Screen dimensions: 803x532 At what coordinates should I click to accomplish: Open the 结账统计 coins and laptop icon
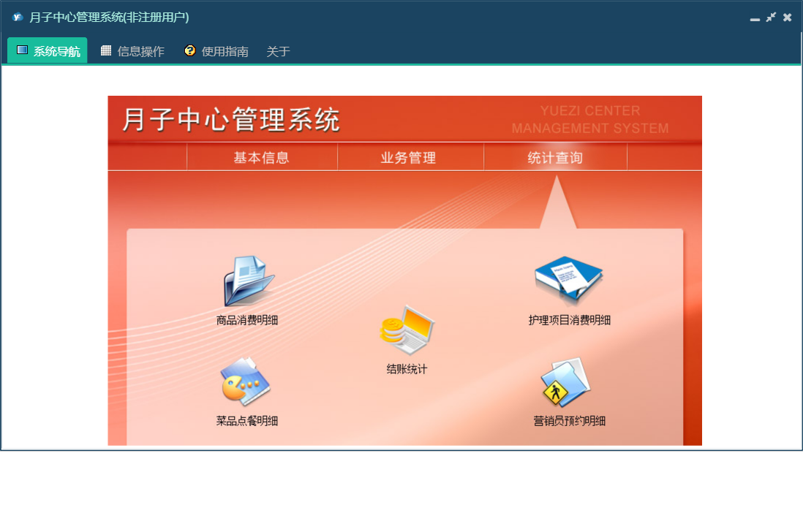(407, 330)
